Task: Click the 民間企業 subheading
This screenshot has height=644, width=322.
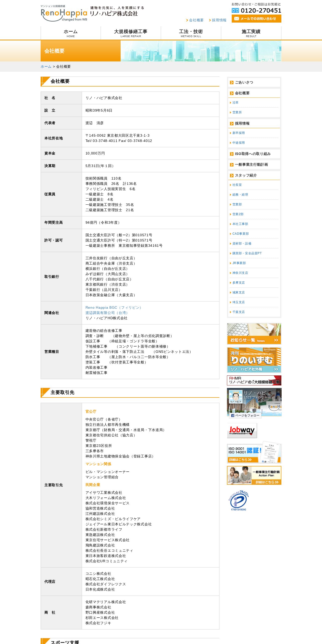Action: pyautogui.click(x=93, y=485)
